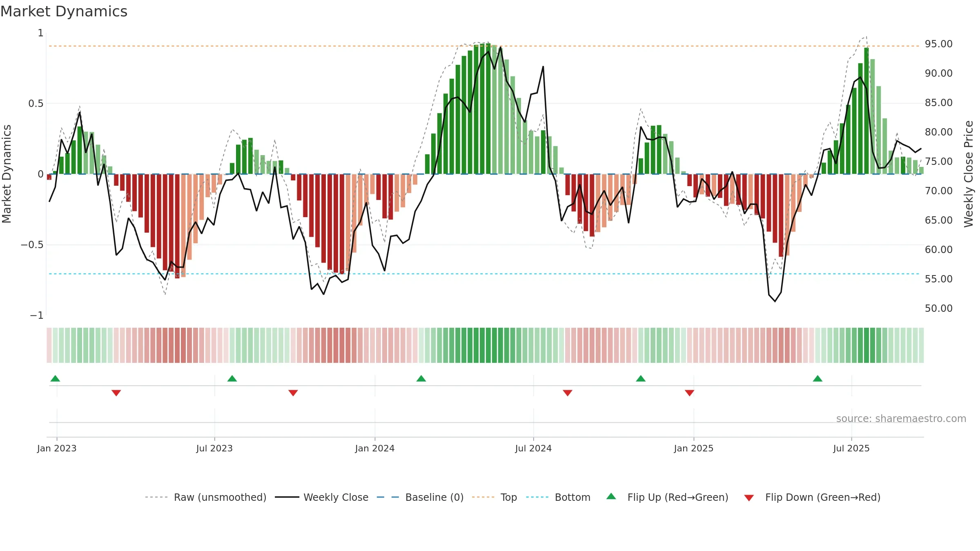The height and width of the screenshot is (551, 980).
Task: Click the vertical Weekly Close Price axis title
Action: [x=969, y=174]
